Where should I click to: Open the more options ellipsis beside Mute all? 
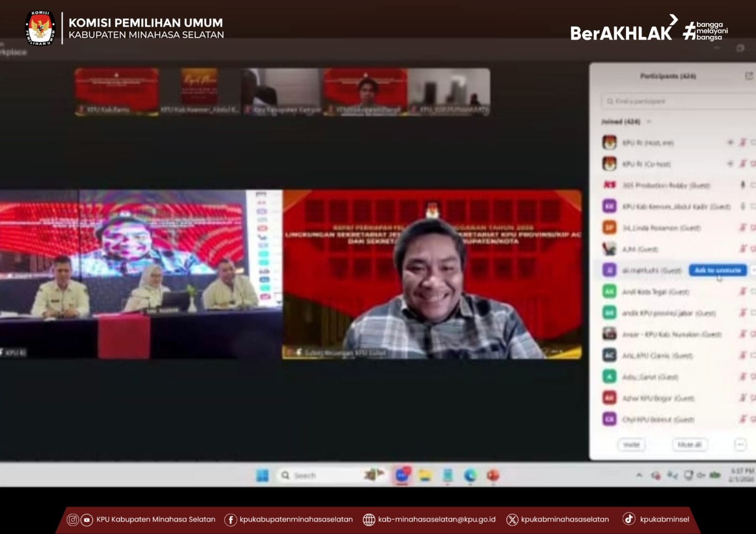[x=740, y=445]
